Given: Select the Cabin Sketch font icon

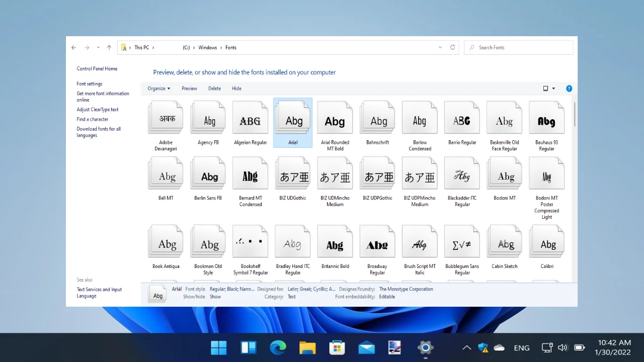Looking at the screenshot, I should point(504,242).
